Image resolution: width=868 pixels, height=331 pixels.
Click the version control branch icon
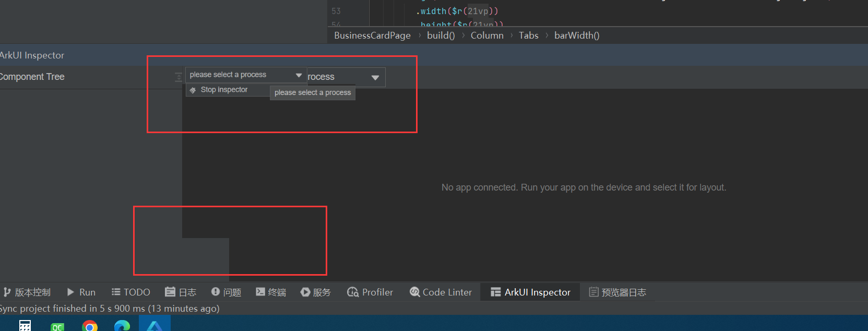click(x=7, y=292)
